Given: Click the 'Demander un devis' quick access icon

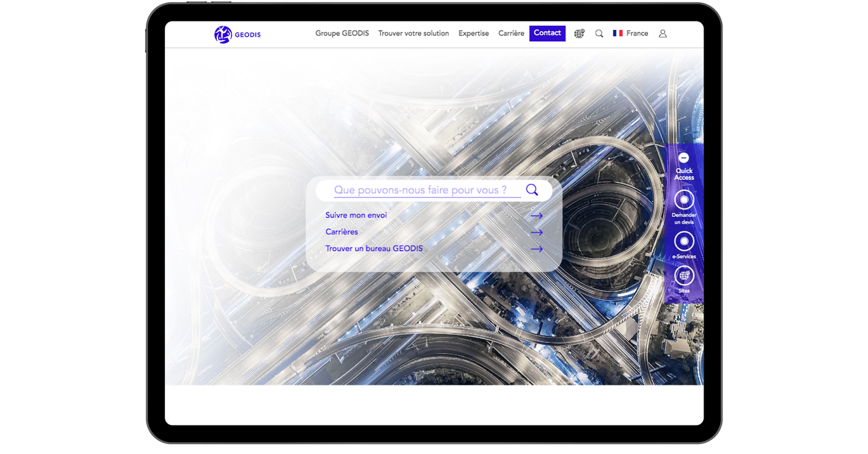Looking at the screenshot, I should pos(683,200).
